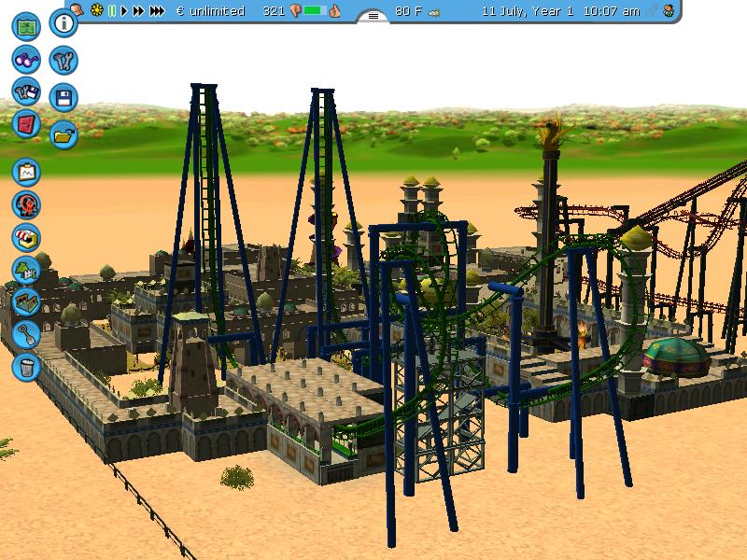Open the red scenario objectives book
747x560 pixels.
pyautogui.click(x=26, y=124)
